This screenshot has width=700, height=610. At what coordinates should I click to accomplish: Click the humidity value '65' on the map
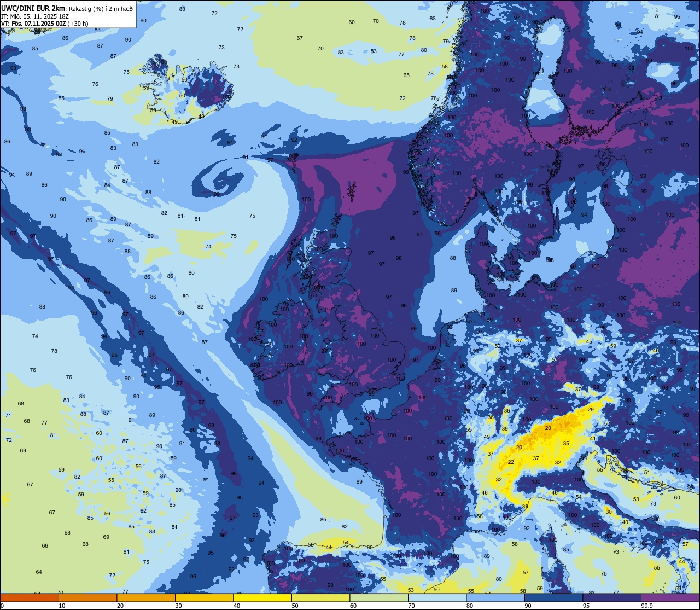pyautogui.click(x=406, y=75)
